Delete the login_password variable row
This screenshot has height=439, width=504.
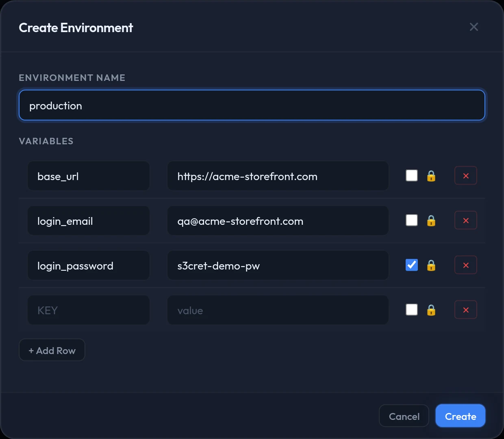466,265
